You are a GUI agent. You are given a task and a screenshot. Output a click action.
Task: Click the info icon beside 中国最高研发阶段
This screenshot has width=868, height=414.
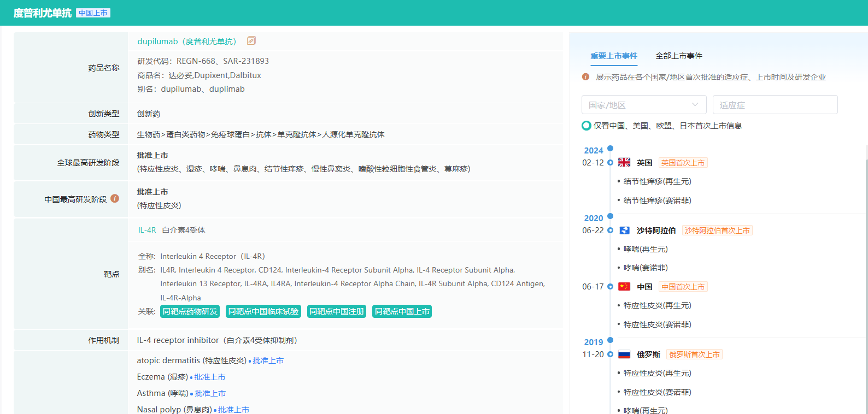[x=115, y=199]
